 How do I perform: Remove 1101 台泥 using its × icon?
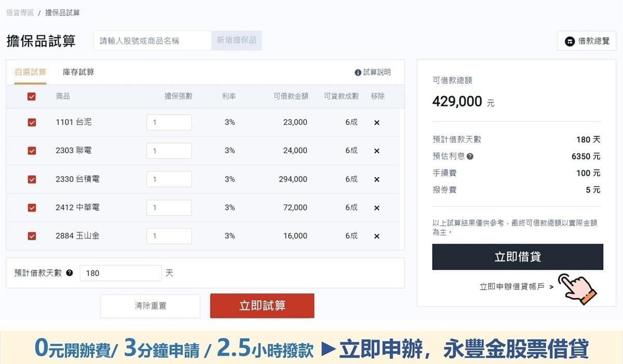(x=376, y=122)
